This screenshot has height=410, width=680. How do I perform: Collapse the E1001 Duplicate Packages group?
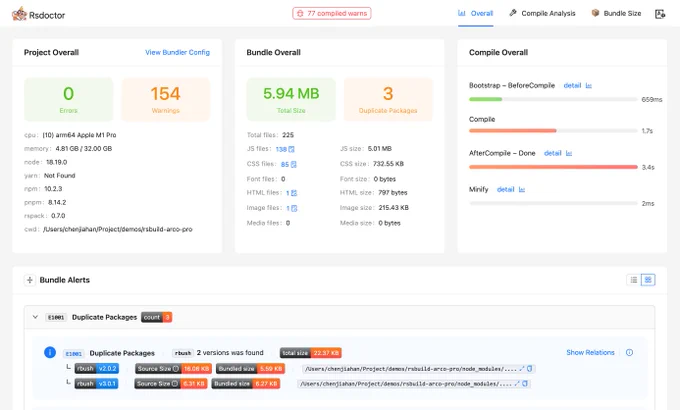pos(35,317)
